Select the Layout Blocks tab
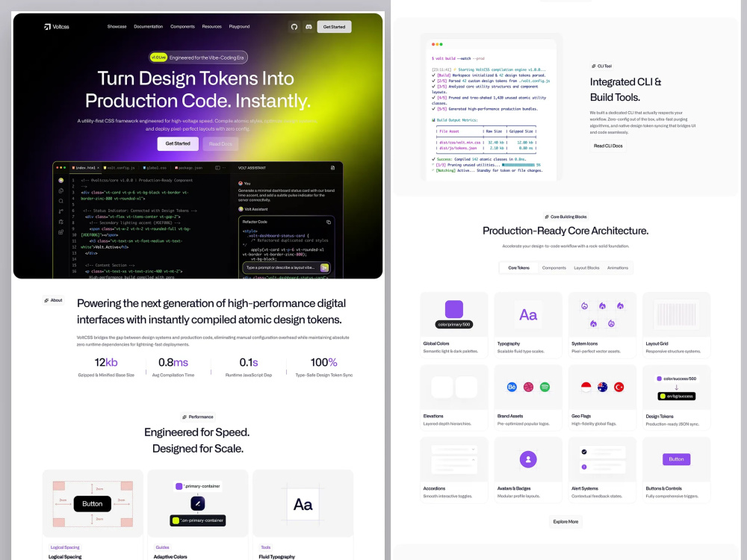Viewport: 747px width, 560px height. click(586, 267)
